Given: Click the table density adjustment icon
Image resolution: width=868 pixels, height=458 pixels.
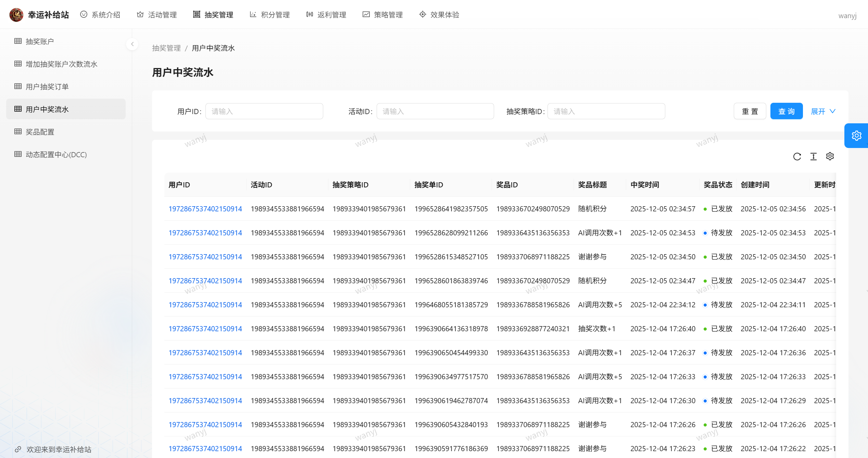Looking at the screenshot, I should pos(814,157).
